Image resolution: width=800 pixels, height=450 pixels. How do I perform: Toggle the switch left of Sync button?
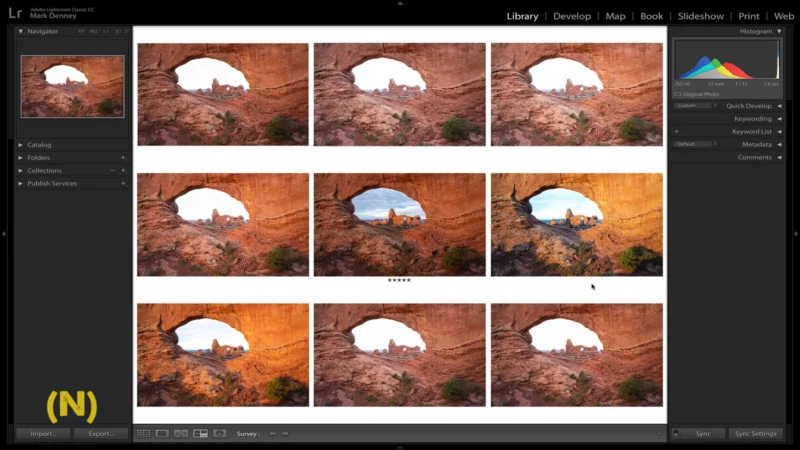click(x=676, y=433)
